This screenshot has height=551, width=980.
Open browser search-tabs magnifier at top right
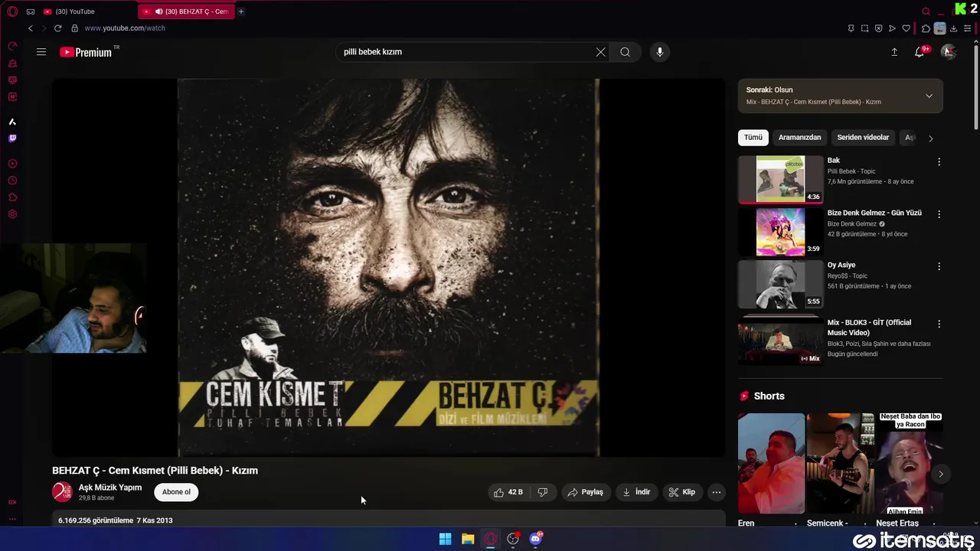point(926,11)
